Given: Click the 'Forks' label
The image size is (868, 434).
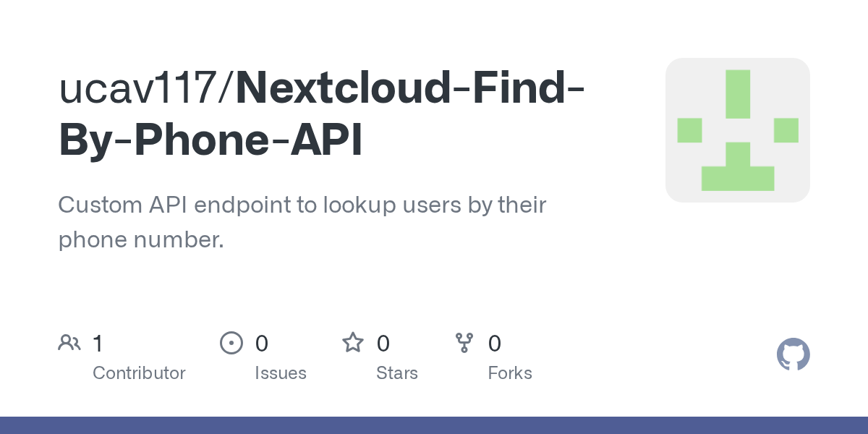Looking at the screenshot, I should pos(510,373).
